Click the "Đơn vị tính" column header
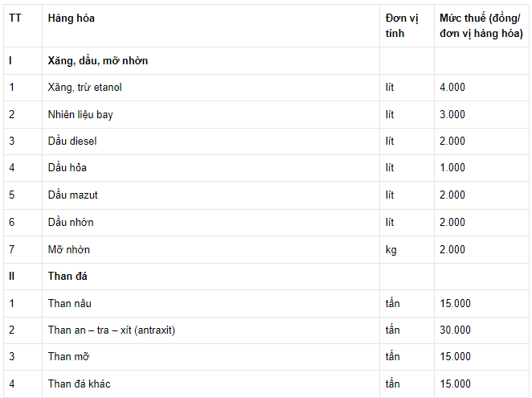The height and width of the screenshot is (398, 532). point(400,26)
